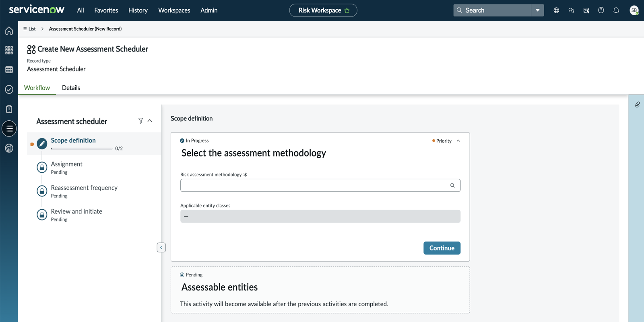Click the Scope definition progress bar

tap(82, 149)
